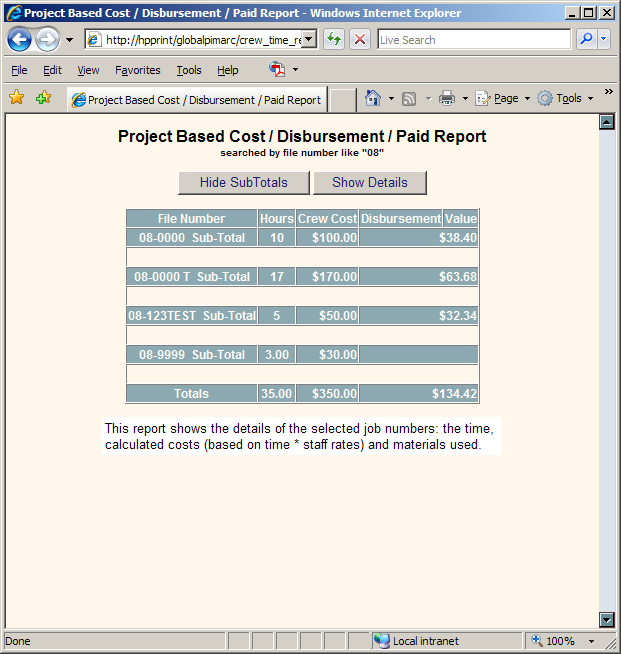Open the View menu
This screenshot has height=654, width=621.
(88, 70)
